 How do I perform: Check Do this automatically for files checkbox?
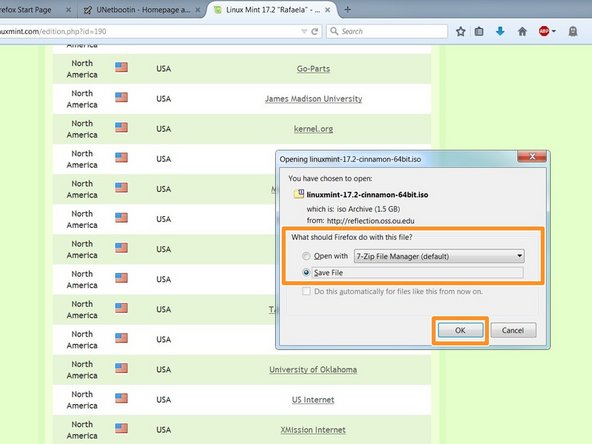[x=306, y=291]
